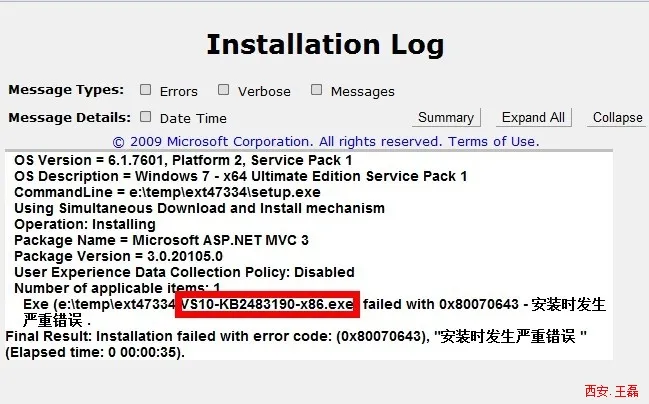Click the Installation Log heading
This screenshot has width=649, height=404.
pos(325,45)
